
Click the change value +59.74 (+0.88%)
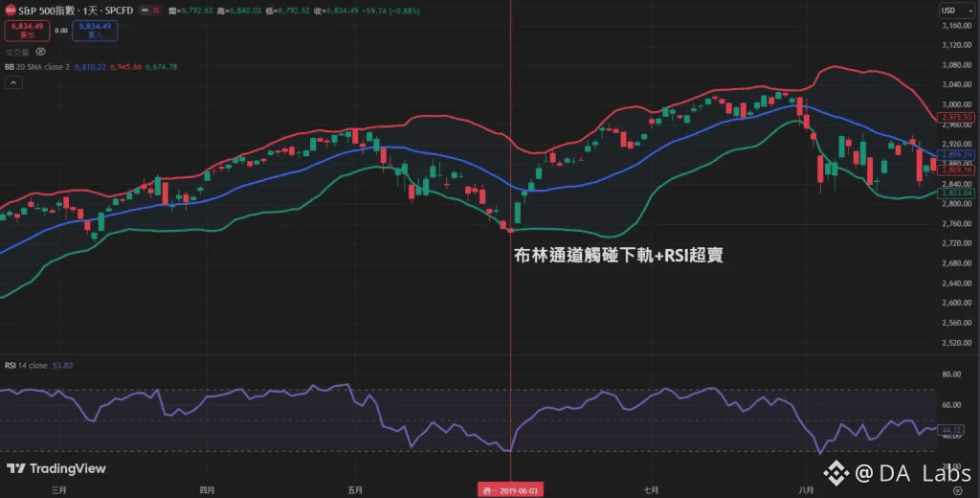tap(390, 11)
